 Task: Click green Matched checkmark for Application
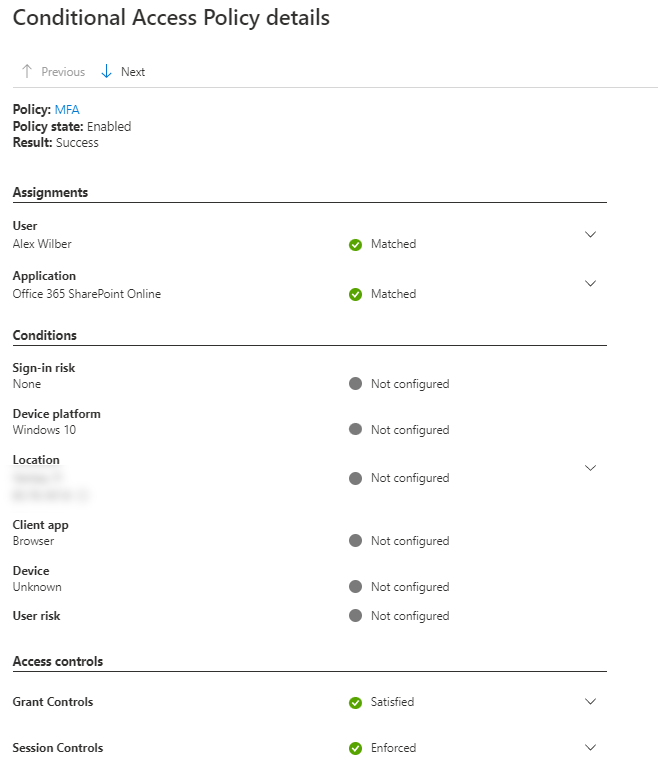pos(355,294)
